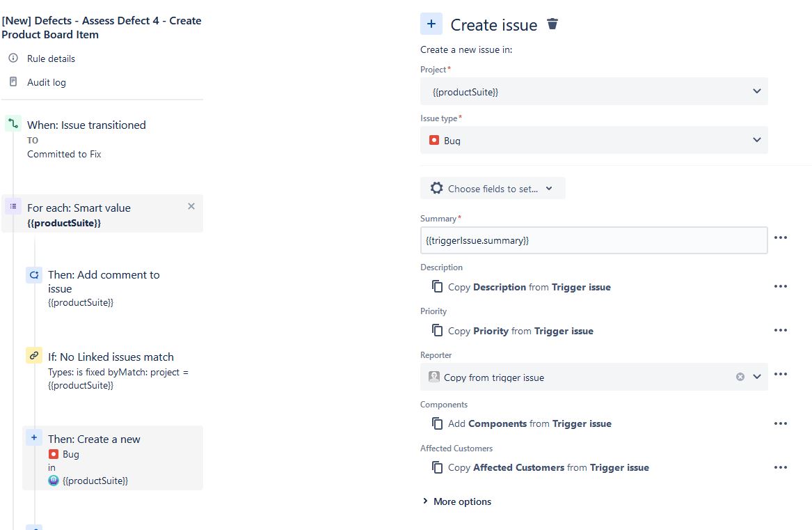Screen dimensions: 812x530
Task: Click the Create issue plus icon
Action: click(x=431, y=24)
